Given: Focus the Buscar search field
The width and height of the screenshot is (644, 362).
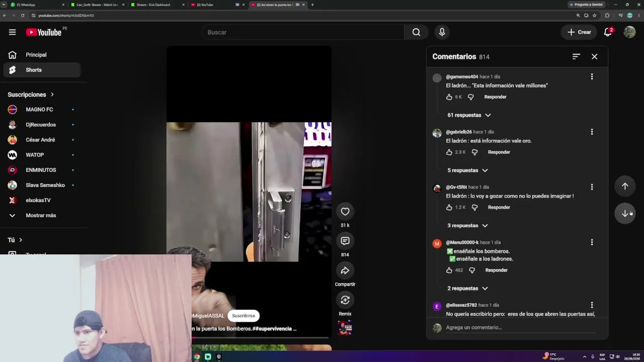Looking at the screenshot, I should point(303,32).
